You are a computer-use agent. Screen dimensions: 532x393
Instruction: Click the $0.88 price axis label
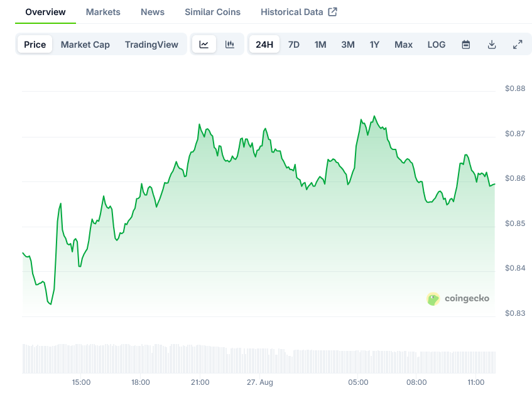[x=515, y=89]
